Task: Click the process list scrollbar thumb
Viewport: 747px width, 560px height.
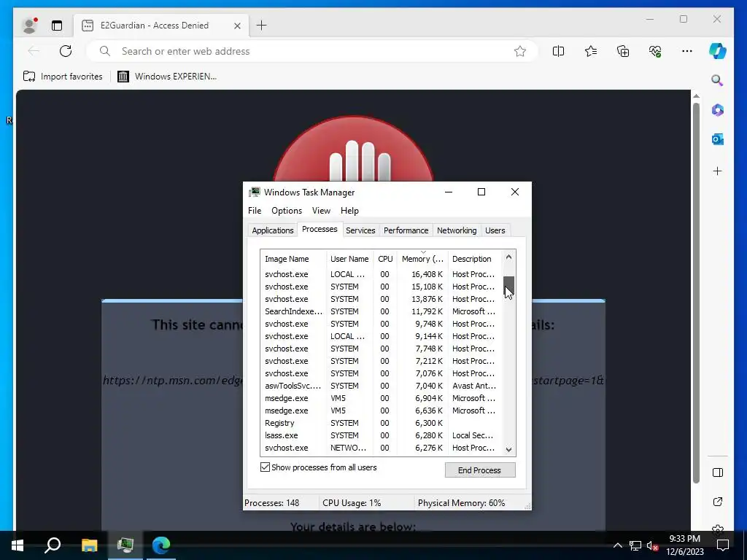Action: pyautogui.click(x=508, y=286)
